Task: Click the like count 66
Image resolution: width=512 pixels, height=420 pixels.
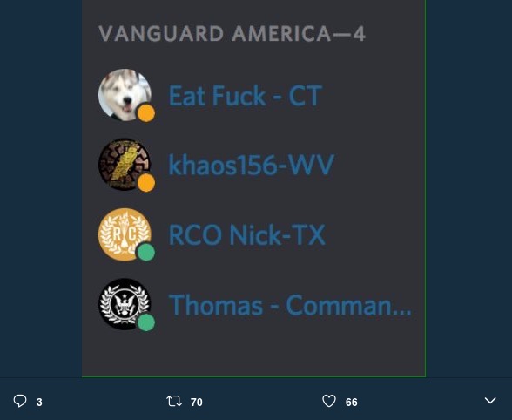Action: click(352, 402)
